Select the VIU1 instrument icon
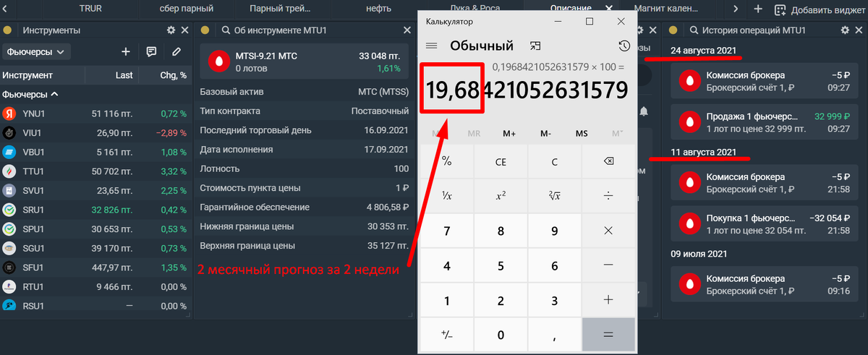This screenshot has width=868, height=355. (9, 133)
